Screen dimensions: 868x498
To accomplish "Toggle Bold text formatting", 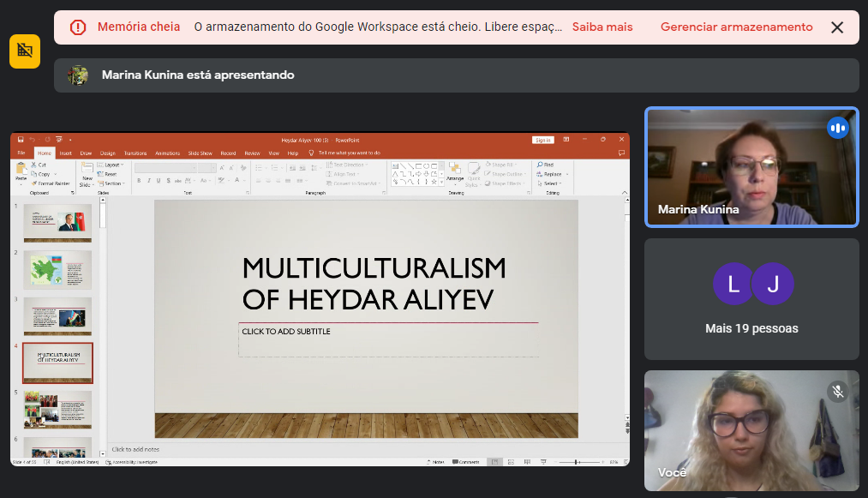I will point(138,181).
